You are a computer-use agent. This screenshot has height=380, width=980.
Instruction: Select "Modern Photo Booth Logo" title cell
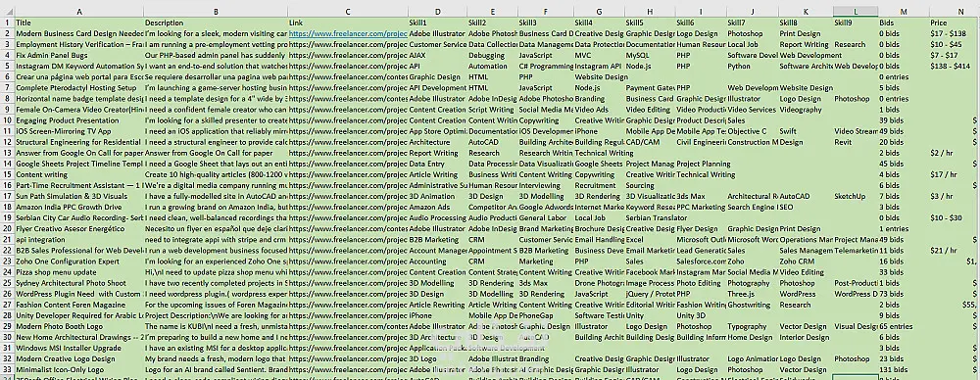(79, 326)
